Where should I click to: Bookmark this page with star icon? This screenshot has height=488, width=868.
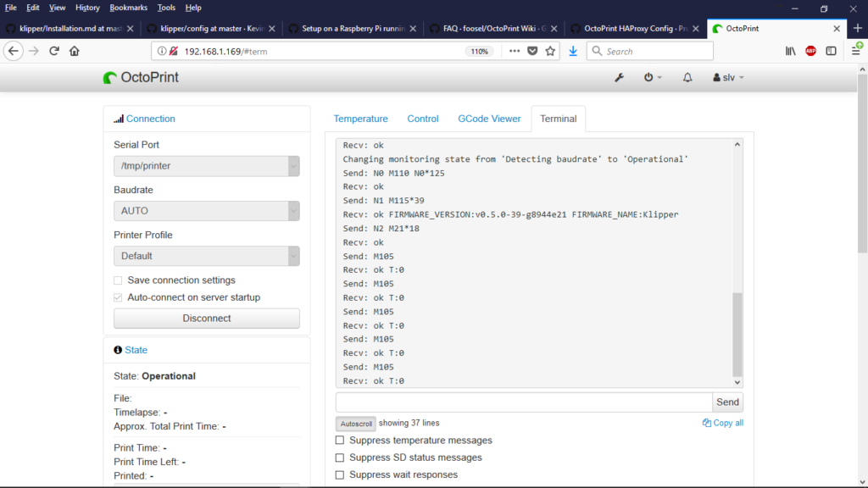(550, 51)
